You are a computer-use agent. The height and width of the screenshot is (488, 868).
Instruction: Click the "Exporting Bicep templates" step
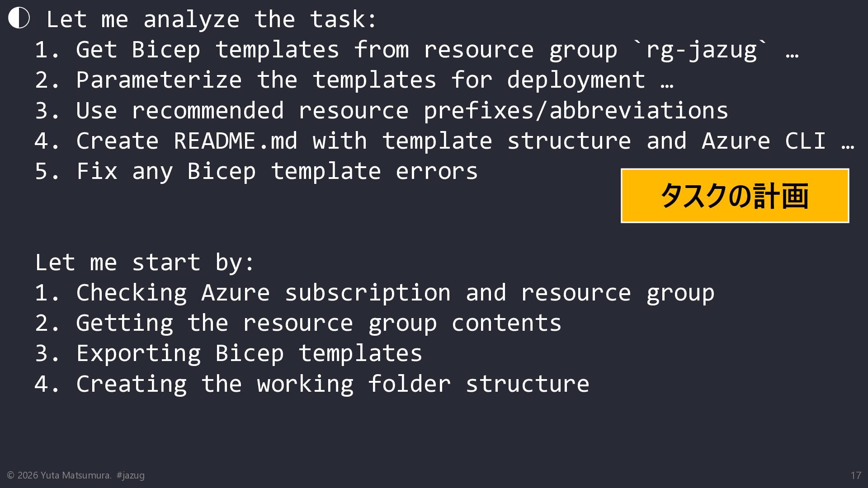pos(249,353)
